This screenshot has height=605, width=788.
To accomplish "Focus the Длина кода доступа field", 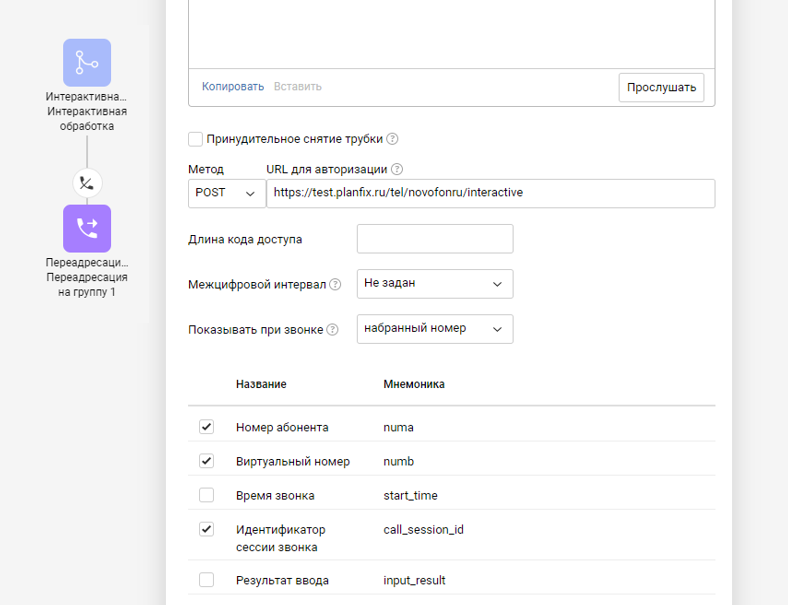I will 435,239.
